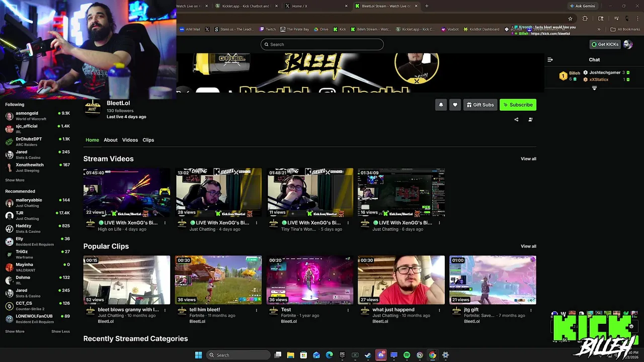This screenshot has width=644, height=362.
Task: Open Spotify from the taskbar
Action: (x=407, y=355)
